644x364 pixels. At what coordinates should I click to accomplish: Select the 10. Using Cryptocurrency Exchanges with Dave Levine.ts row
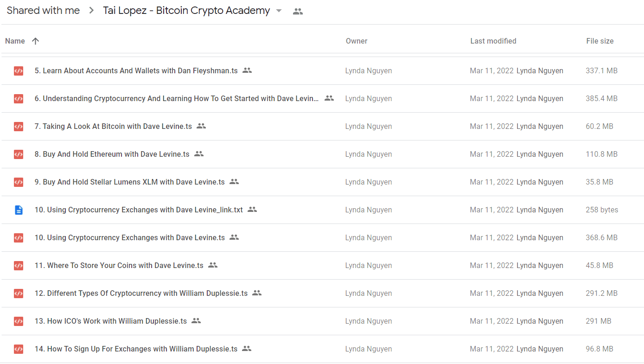[322, 238]
